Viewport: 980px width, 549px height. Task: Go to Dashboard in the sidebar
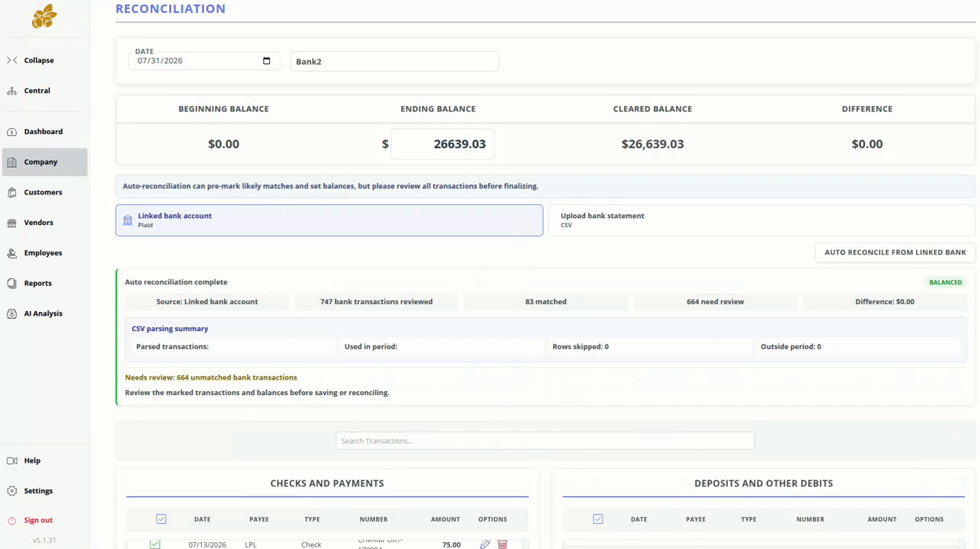tap(45, 132)
